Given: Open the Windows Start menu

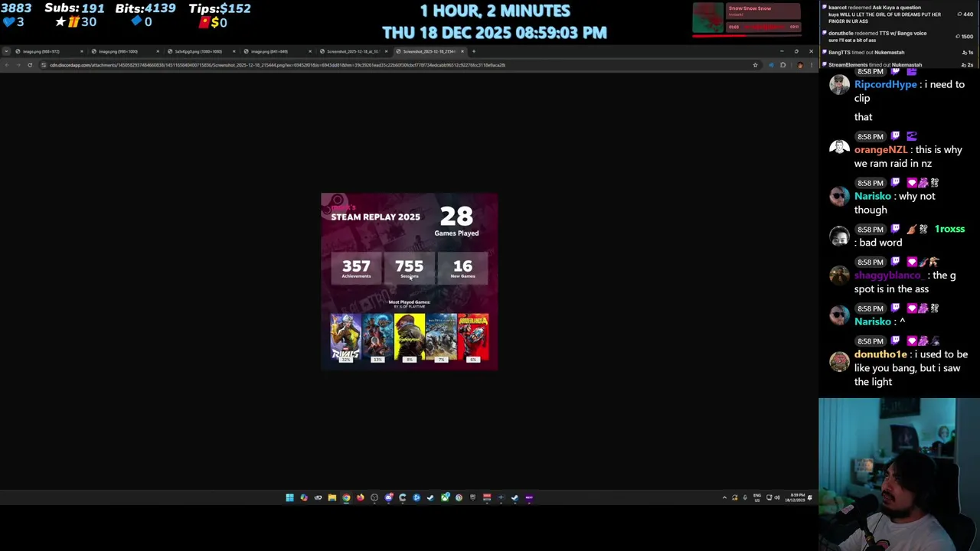Looking at the screenshot, I should (x=289, y=497).
